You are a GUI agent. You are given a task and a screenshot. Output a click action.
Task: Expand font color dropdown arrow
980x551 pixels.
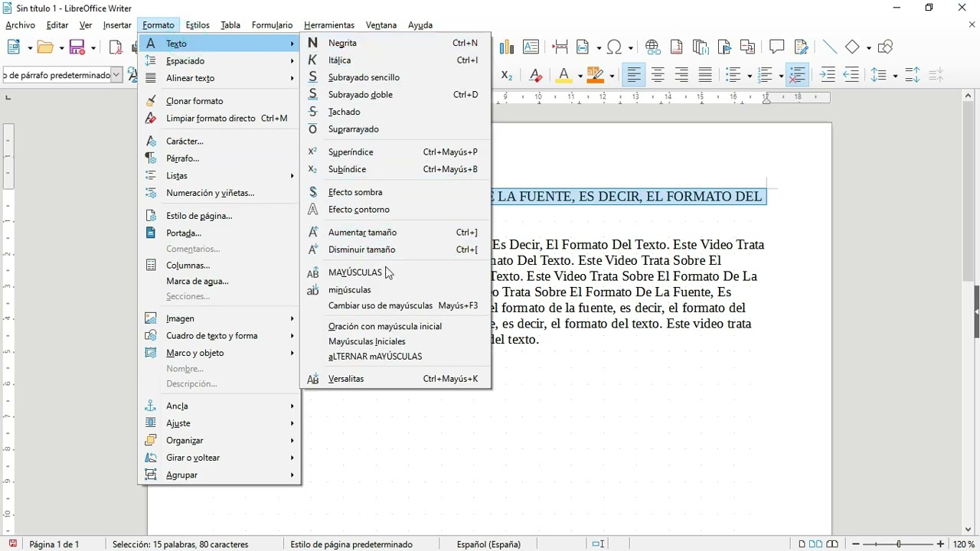[x=580, y=75]
